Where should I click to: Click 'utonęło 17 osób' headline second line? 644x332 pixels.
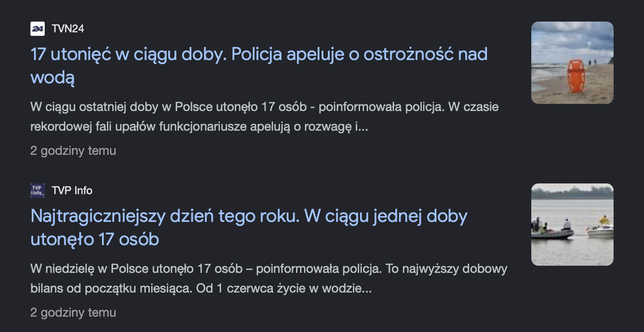[x=95, y=239]
